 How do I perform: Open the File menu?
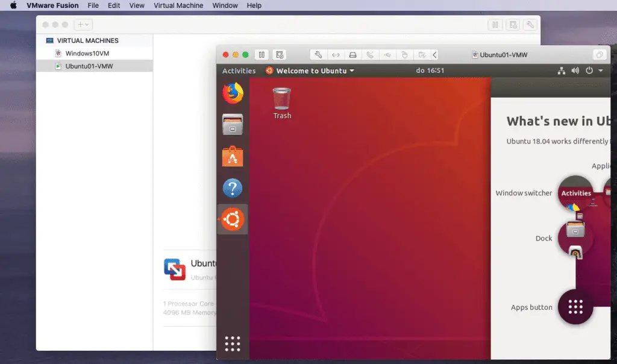click(93, 5)
